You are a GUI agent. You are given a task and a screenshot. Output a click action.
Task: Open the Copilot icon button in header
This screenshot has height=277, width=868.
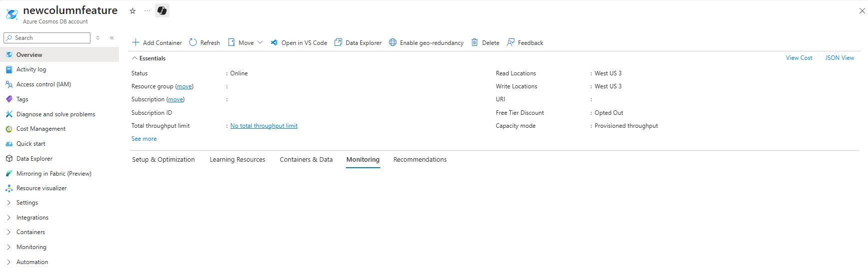162,10
